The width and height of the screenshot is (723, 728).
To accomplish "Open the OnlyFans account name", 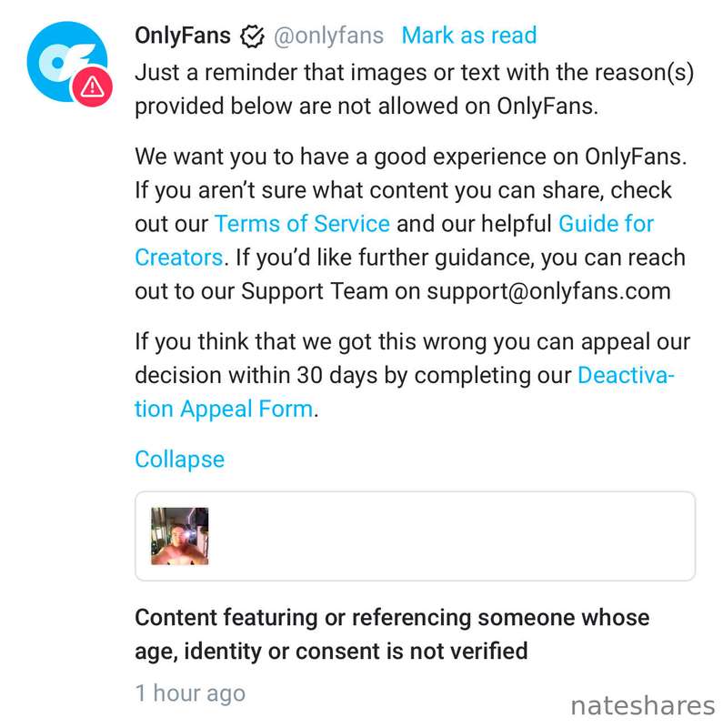I will (x=182, y=36).
